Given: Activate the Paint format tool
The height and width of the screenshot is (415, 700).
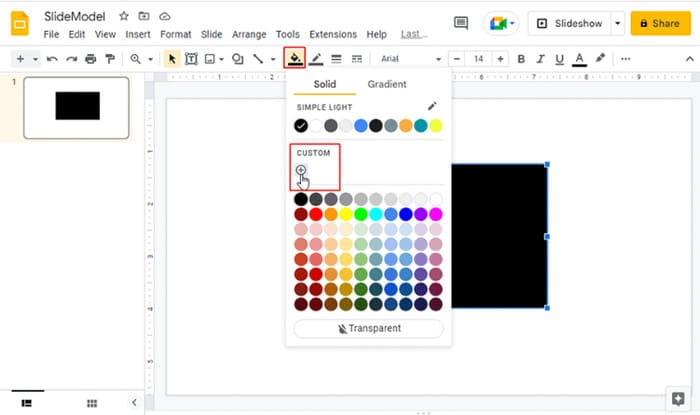Looking at the screenshot, I should pyautogui.click(x=110, y=59).
